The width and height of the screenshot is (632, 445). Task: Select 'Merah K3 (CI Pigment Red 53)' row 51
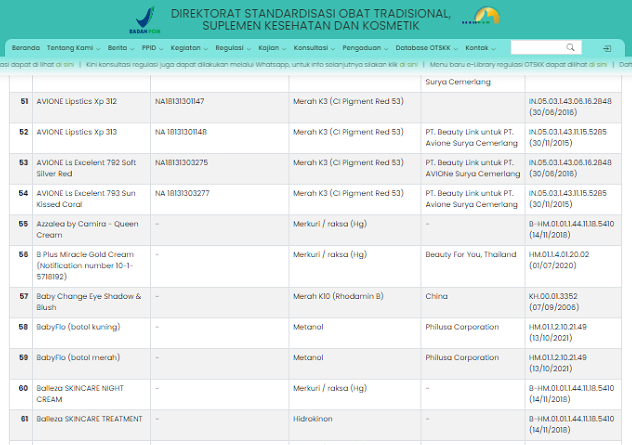(348, 101)
